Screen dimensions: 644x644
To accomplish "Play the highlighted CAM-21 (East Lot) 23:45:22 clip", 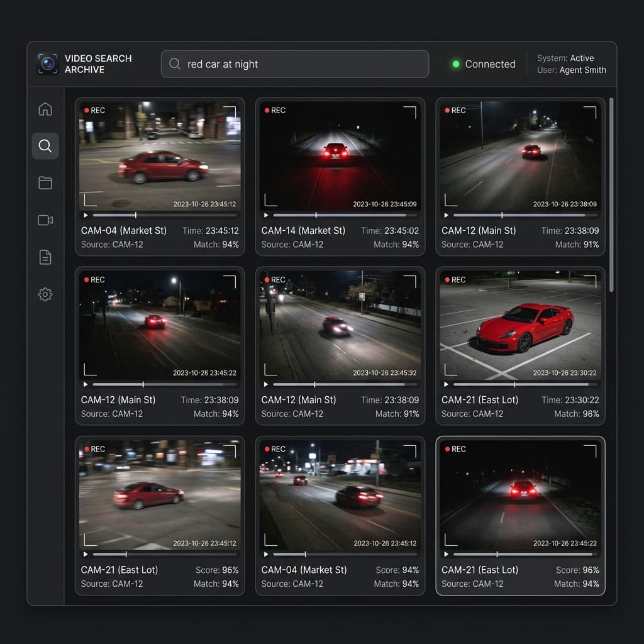I will (447, 554).
